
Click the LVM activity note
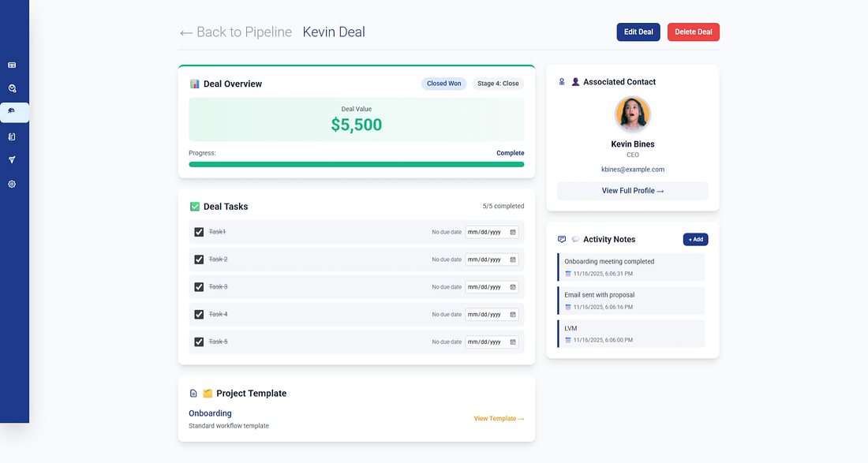[631, 334]
